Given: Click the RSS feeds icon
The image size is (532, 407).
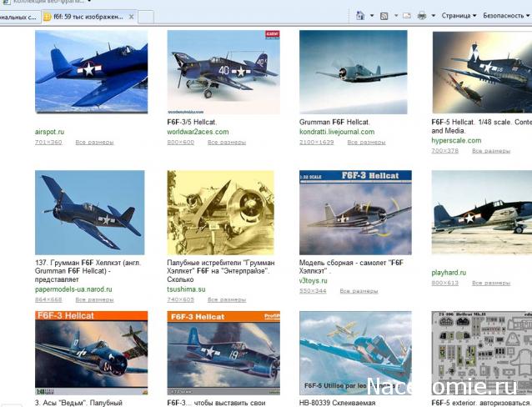Looking at the screenshot, I should 383,16.
